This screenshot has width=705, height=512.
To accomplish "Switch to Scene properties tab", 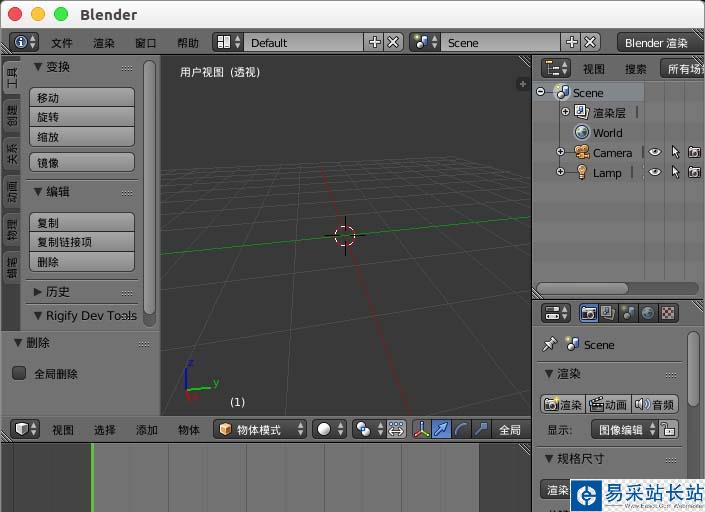I will tap(628, 313).
